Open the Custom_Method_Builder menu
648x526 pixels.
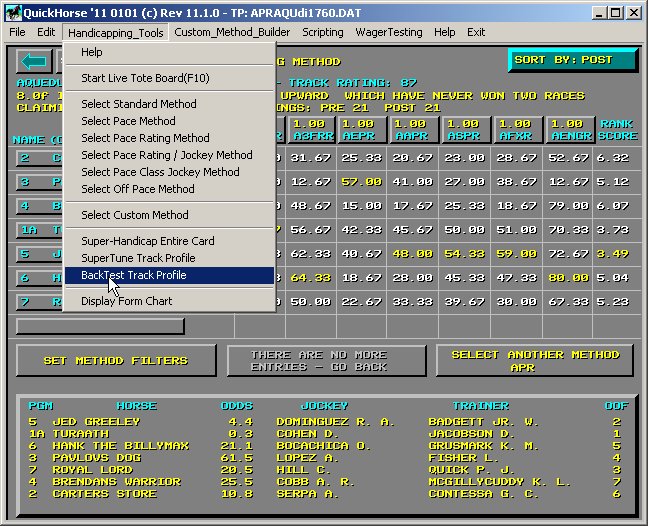click(232, 32)
